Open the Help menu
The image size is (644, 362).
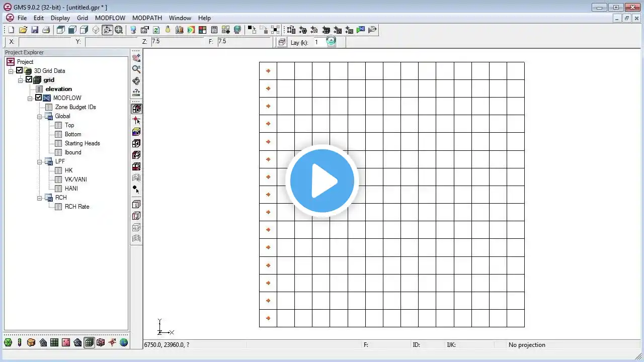point(204,18)
